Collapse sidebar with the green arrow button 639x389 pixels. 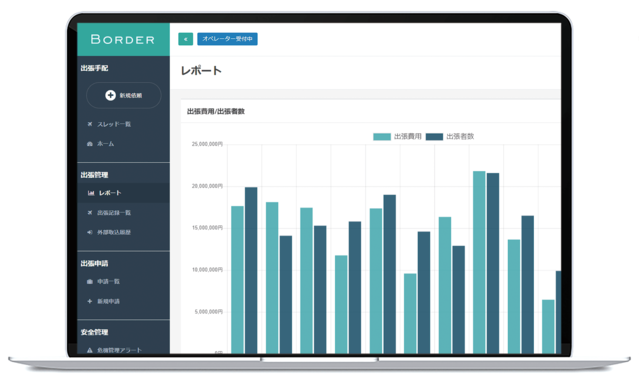185,39
